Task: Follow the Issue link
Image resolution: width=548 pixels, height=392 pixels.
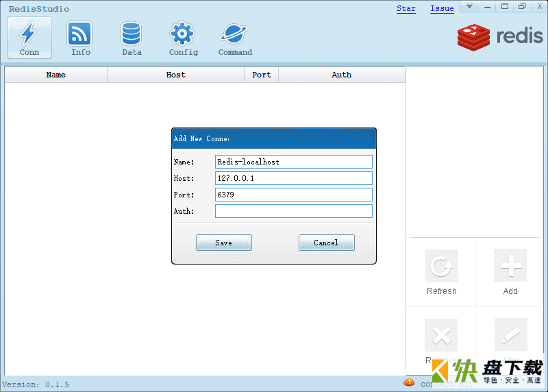Action: 442,8
